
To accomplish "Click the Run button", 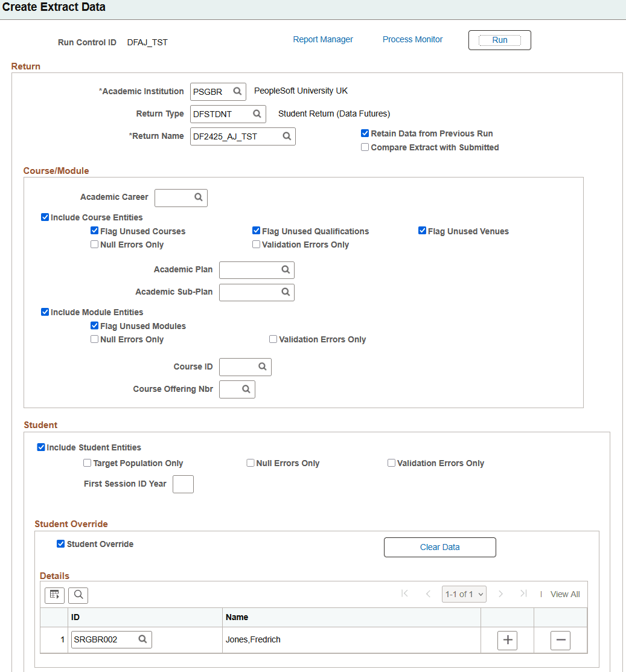I will coord(499,40).
